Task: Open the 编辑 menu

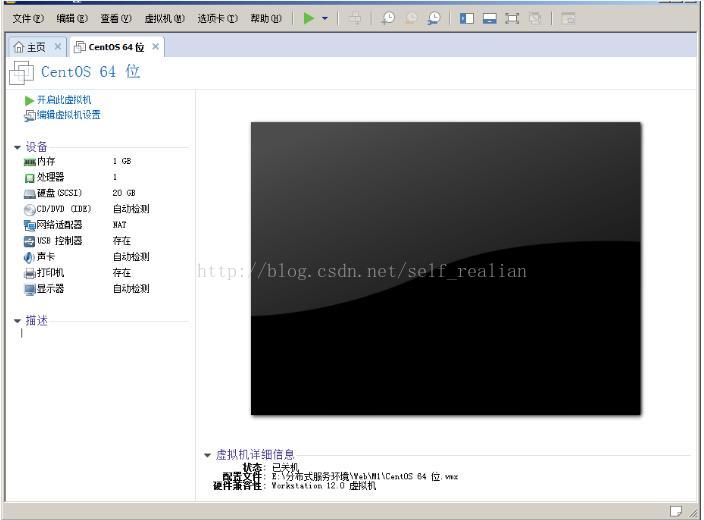Action: click(x=72, y=18)
